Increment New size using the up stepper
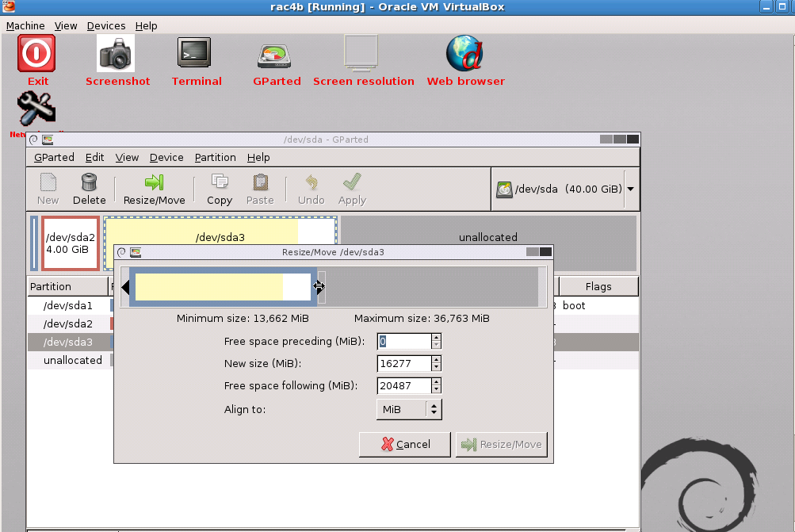Image resolution: width=795 pixels, height=532 pixels. pyautogui.click(x=436, y=359)
